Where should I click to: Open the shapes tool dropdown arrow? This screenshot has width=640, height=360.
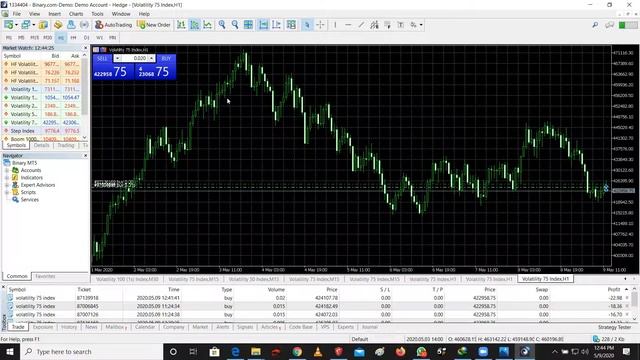click(421, 25)
